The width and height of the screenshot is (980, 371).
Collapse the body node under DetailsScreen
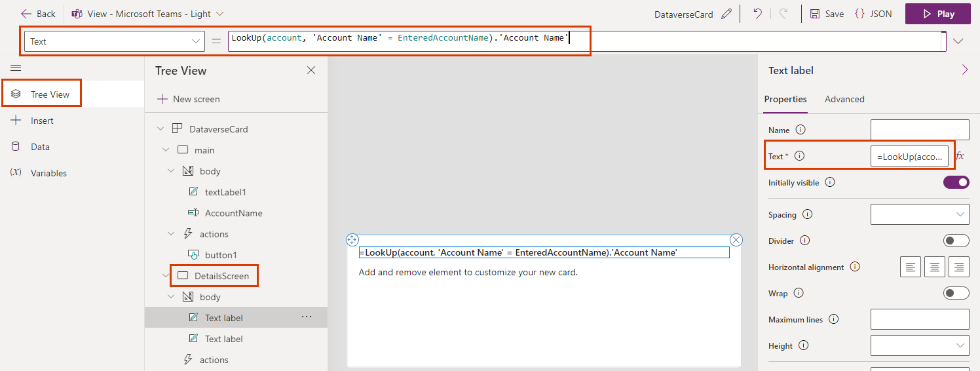pyautogui.click(x=171, y=297)
